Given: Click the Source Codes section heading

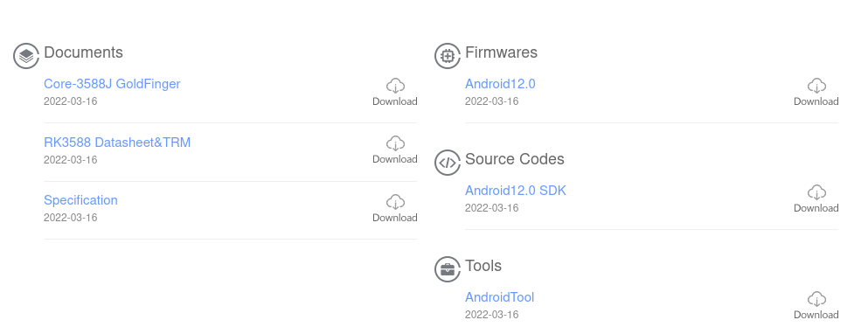Looking at the screenshot, I should pyautogui.click(x=514, y=159).
